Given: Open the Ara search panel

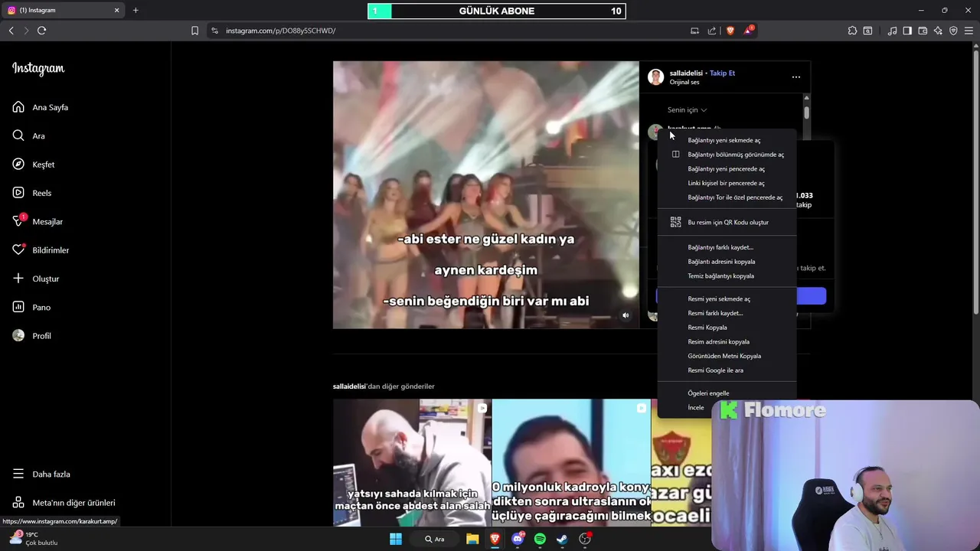Looking at the screenshot, I should pyautogui.click(x=29, y=135).
